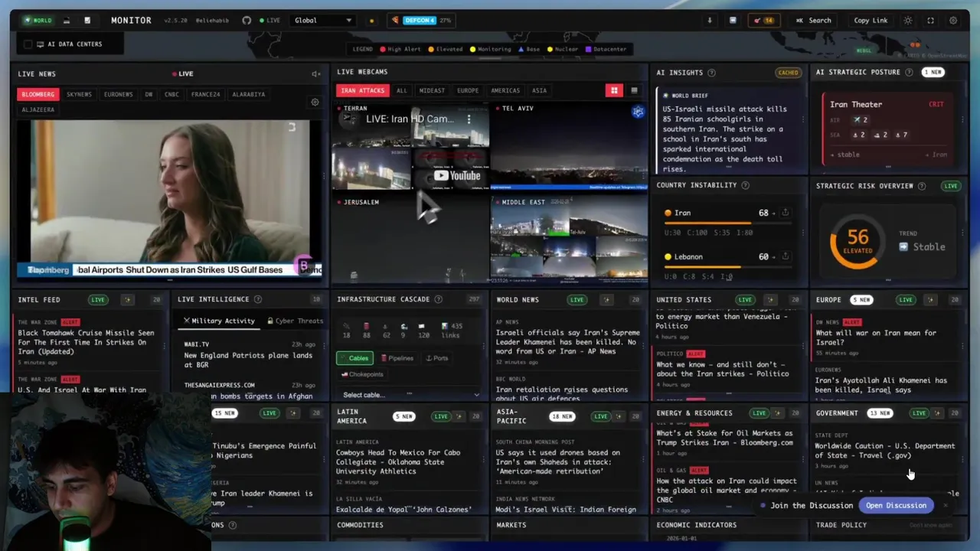Open 'What will war on Iran mean' headline

tap(876, 337)
